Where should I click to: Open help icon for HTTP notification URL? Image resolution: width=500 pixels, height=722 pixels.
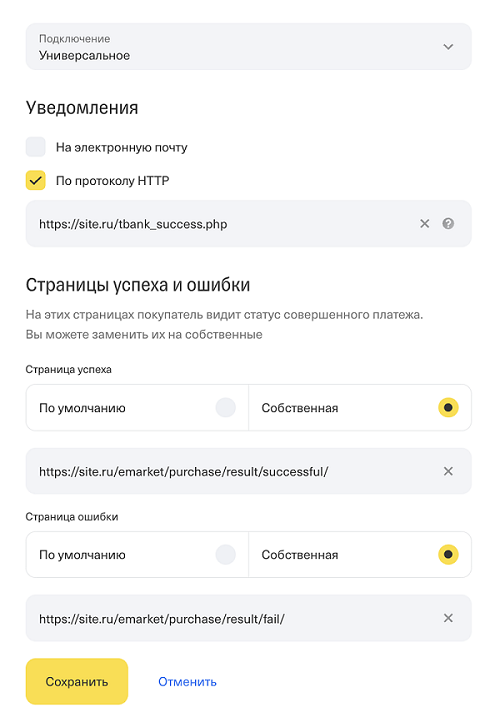(448, 224)
